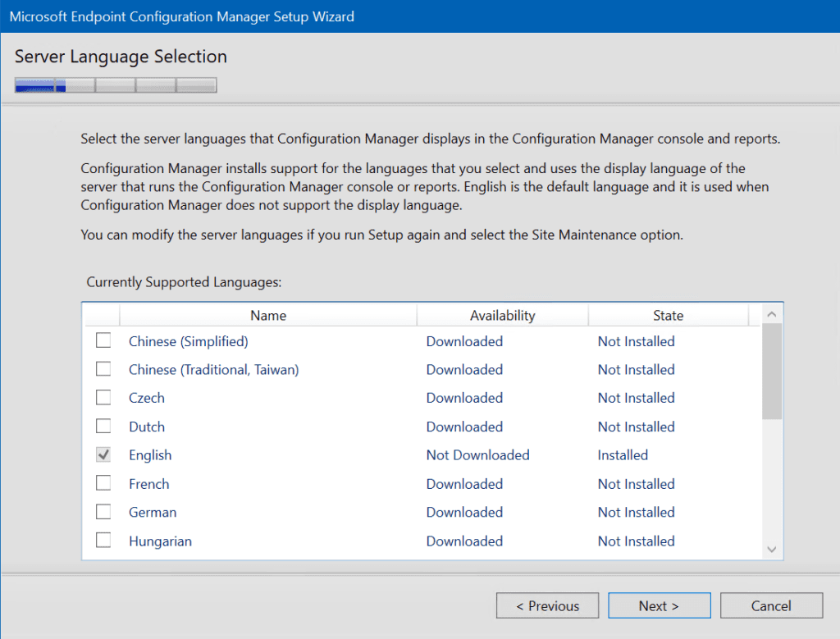Screen dimensions: 840x639
Task: Check the Chinese (Simplified) language checkbox
Action: tap(103, 340)
